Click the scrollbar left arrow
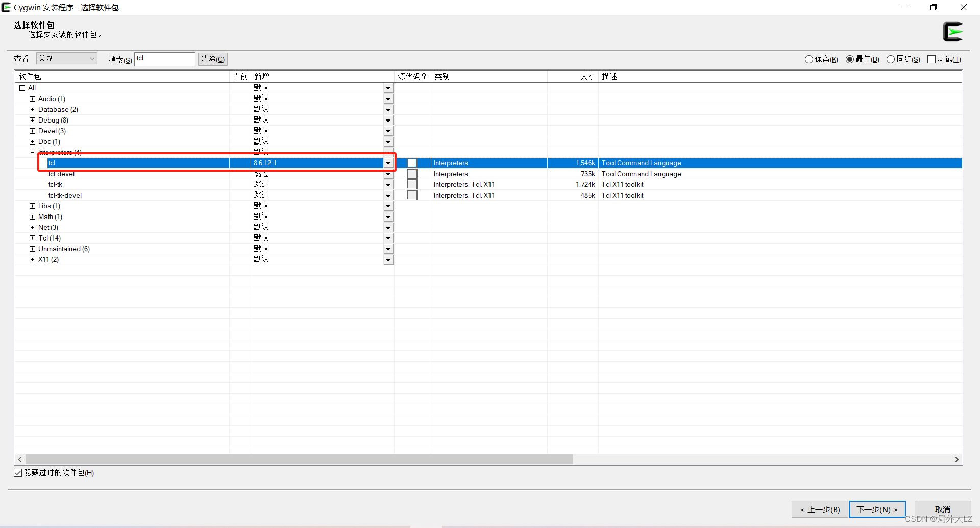The image size is (980, 528). pos(20,460)
